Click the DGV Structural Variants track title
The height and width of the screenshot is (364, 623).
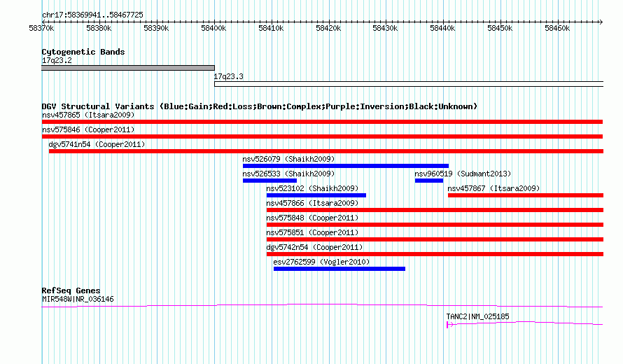pyautogui.click(x=260, y=106)
